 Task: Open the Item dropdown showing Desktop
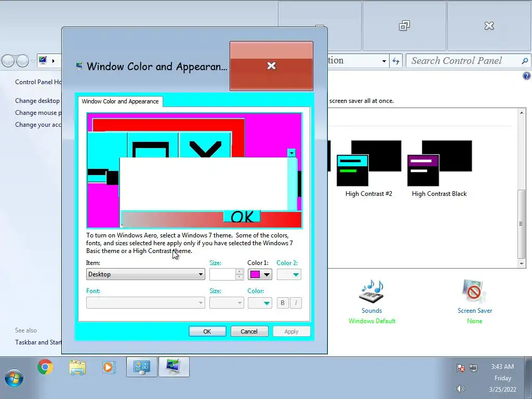tap(145, 274)
